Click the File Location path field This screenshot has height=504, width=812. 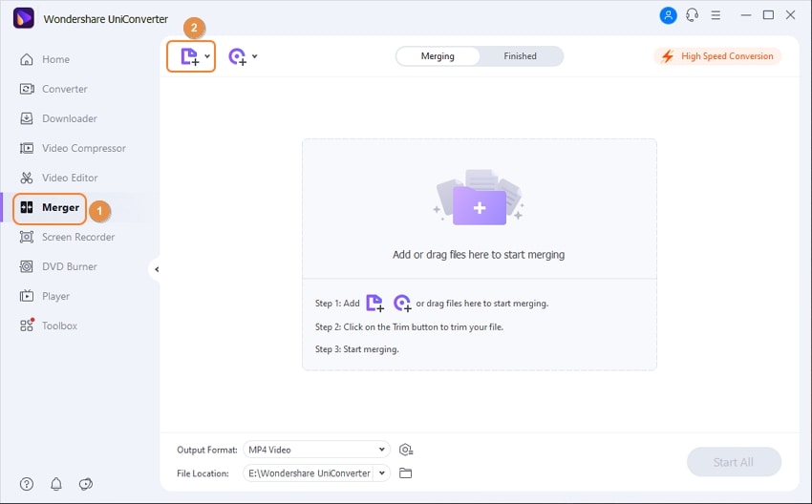click(x=309, y=472)
